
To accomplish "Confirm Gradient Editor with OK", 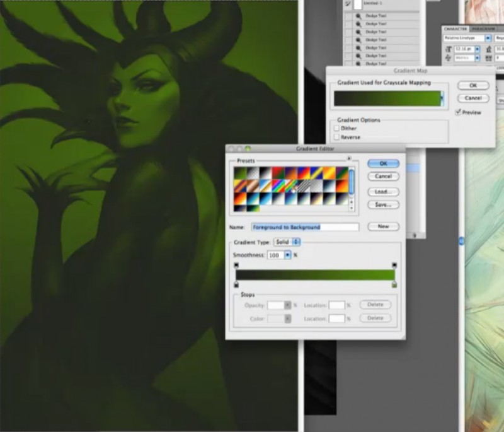I will click(x=384, y=163).
